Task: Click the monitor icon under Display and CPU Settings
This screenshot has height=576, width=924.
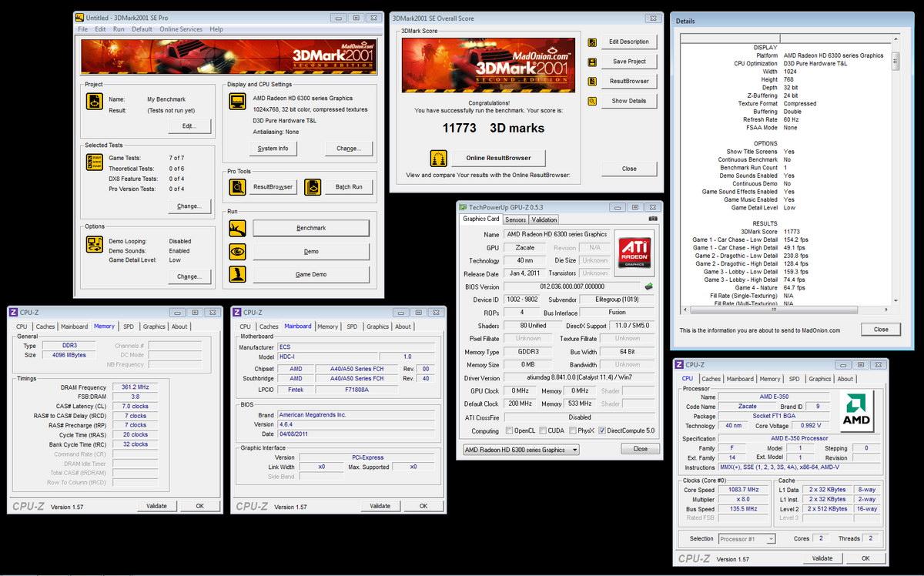Action: coord(239,100)
